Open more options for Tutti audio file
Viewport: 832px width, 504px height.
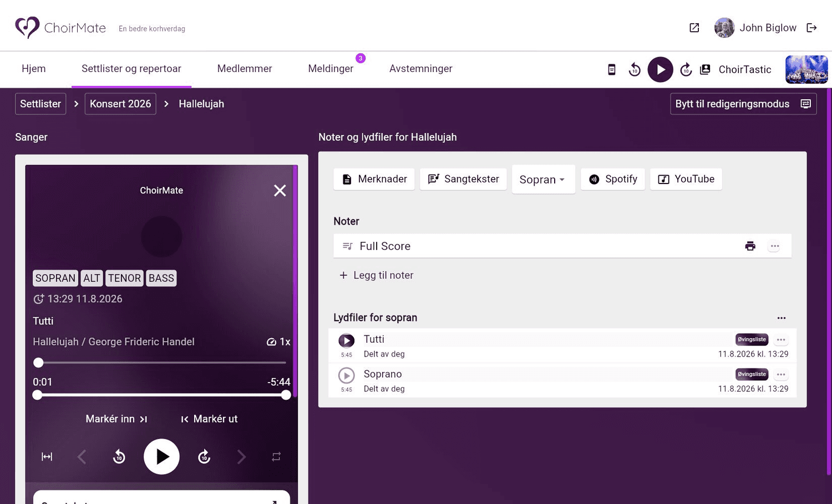pos(781,340)
